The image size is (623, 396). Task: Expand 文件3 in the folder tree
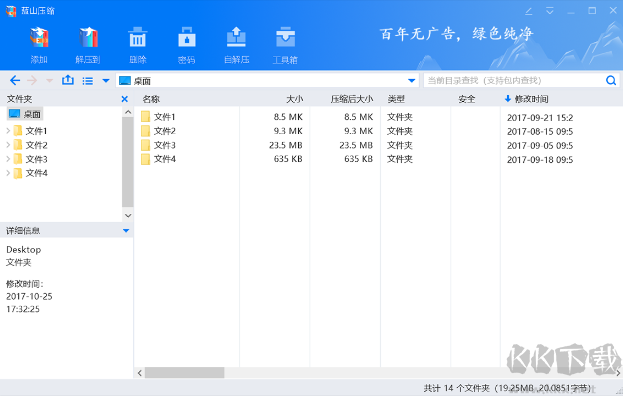(x=8, y=159)
